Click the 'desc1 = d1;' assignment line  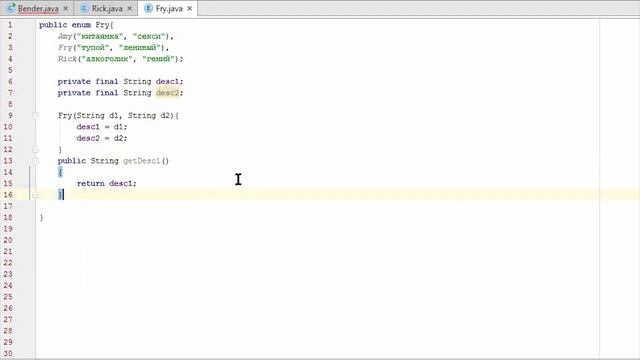102,127
